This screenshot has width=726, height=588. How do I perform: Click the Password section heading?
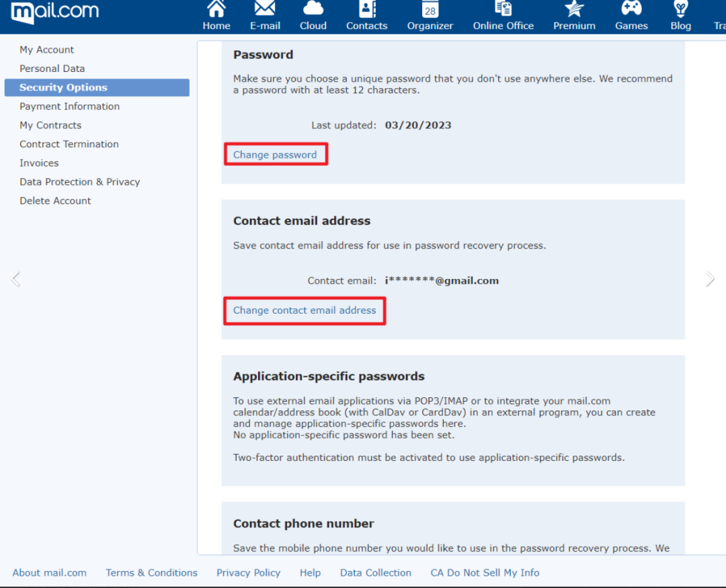[263, 54]
